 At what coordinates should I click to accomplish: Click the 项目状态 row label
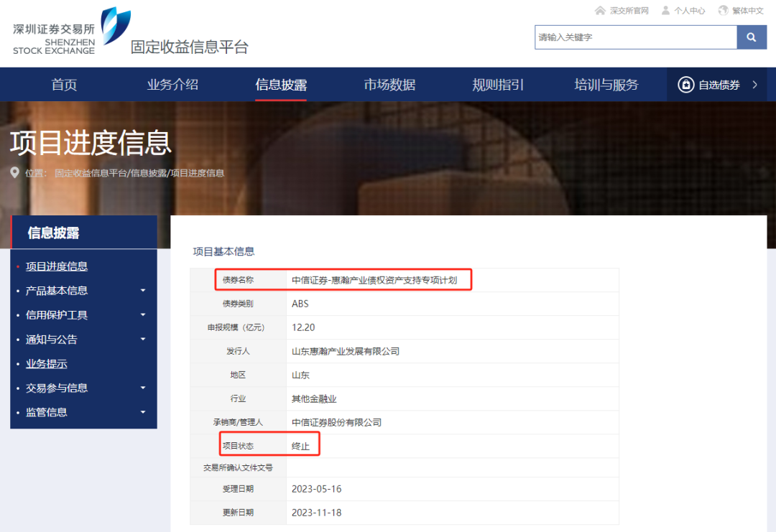(238, 446)
